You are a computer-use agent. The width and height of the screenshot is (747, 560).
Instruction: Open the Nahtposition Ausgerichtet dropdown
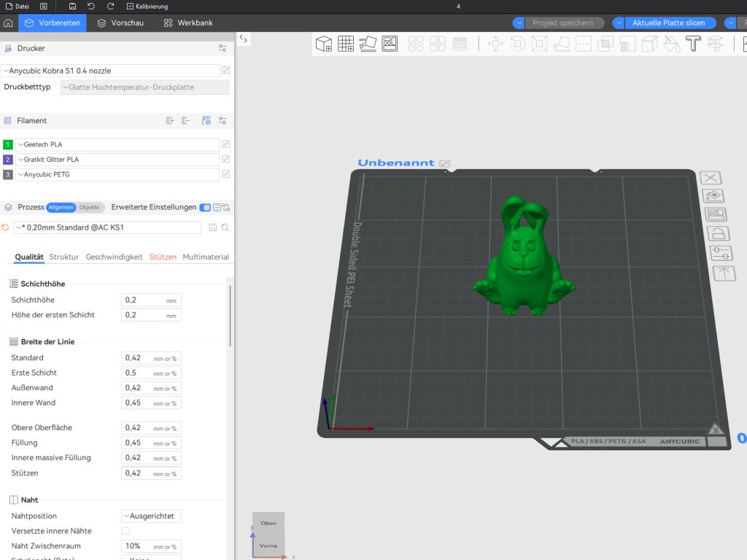point(151,516)
